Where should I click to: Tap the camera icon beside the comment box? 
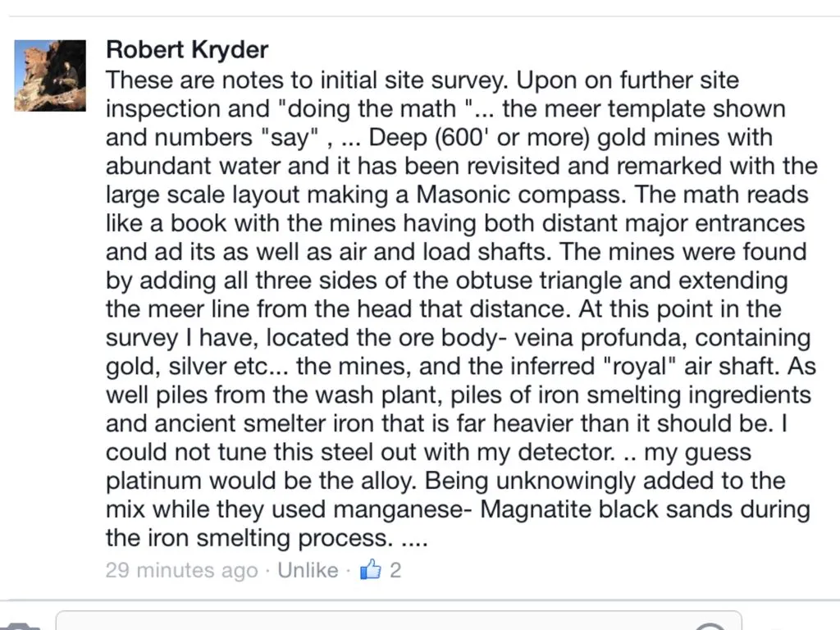(x=20, y=626)
